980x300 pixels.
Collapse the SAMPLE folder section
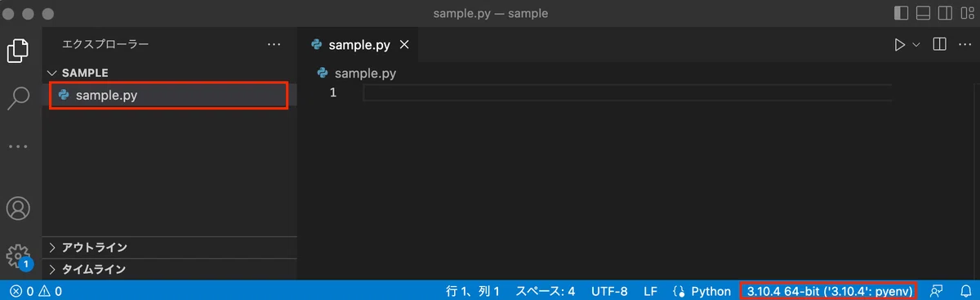coord(170,73)
